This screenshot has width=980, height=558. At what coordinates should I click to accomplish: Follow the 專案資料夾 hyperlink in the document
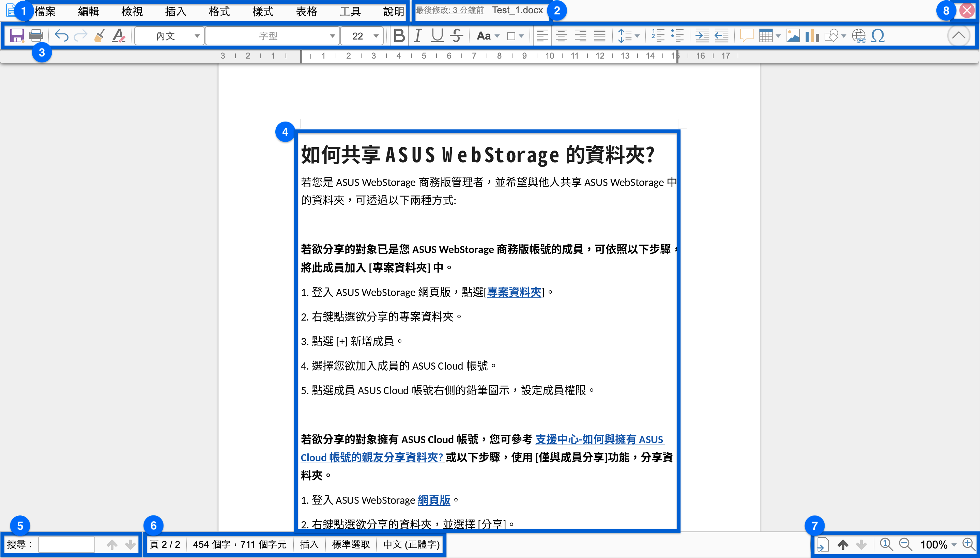pos(514,292)
